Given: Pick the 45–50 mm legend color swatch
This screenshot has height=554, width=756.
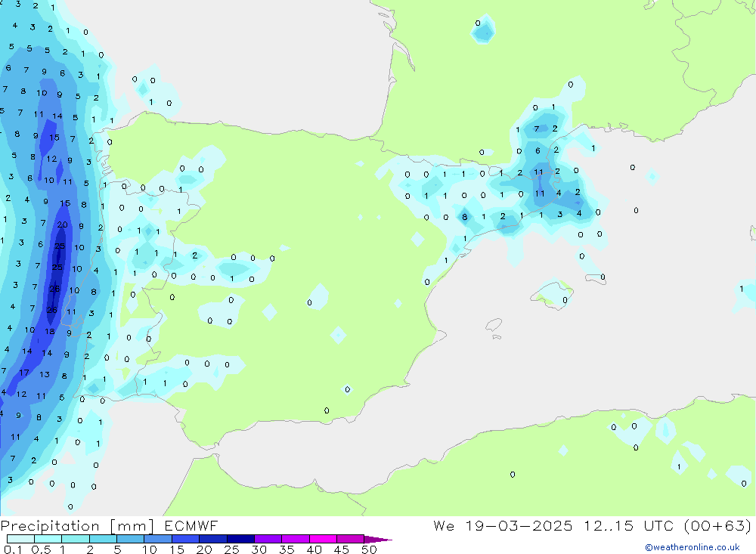Looking at the screenshot, I should (350, 539).
